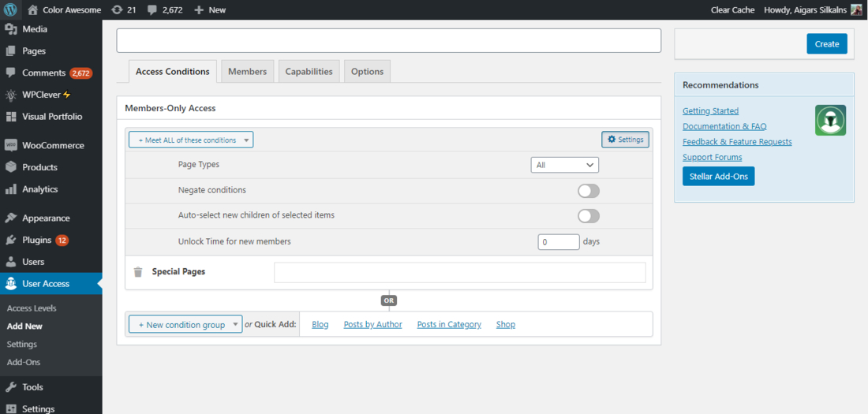Screen dimensions: 868x414
Task: Click the Media sidebar icon
Action: click(10, 29)
